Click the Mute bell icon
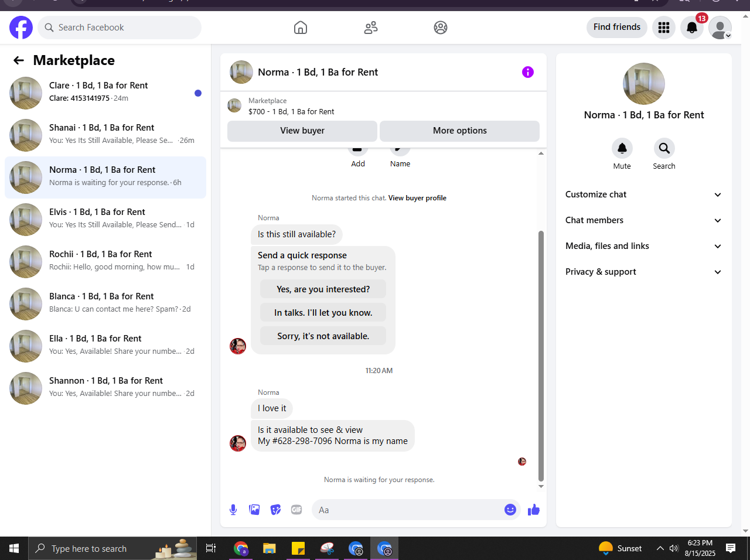750x560 pixels. (x=622, y=148)
